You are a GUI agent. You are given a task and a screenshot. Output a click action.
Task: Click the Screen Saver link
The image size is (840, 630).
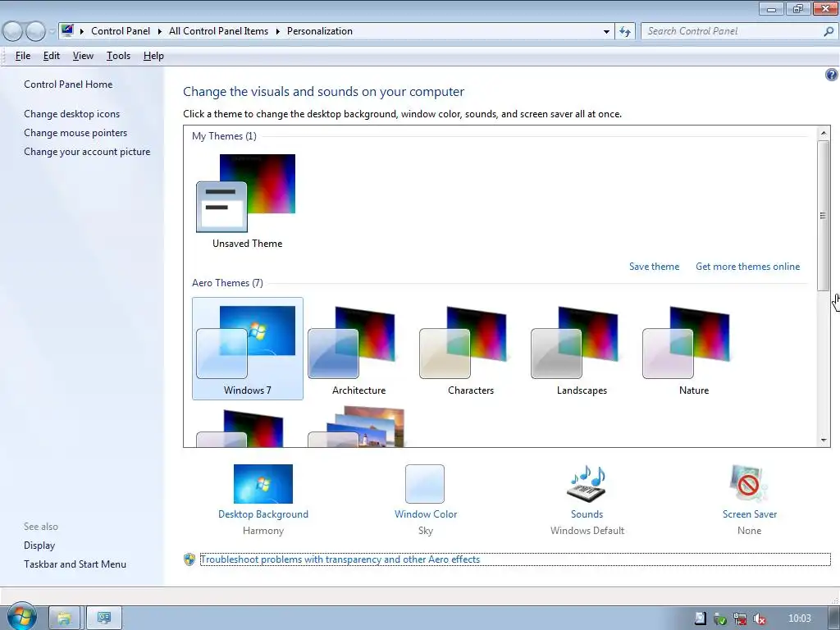(x=750, y=514)
